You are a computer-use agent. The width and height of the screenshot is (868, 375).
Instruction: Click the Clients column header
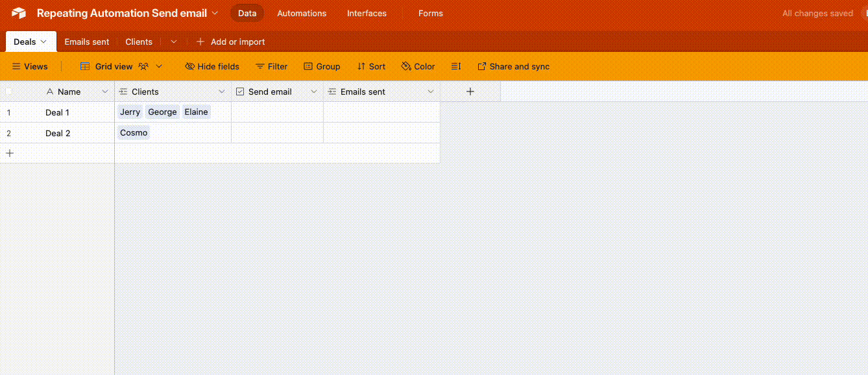173,91
